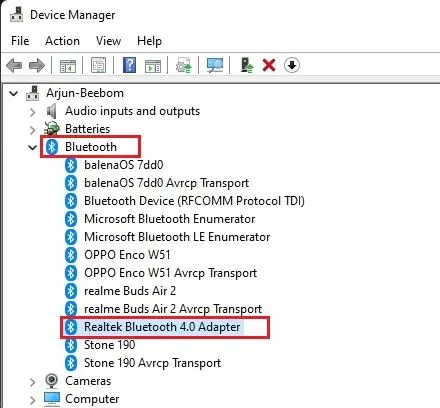Select the Computer label
This screenshot has width=440, height=408.
click(x=92, y=399)
